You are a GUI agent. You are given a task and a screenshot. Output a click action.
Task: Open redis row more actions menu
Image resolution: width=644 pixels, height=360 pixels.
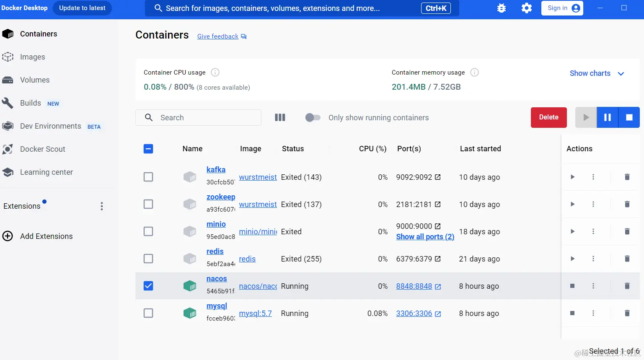[x=593, y=259]
